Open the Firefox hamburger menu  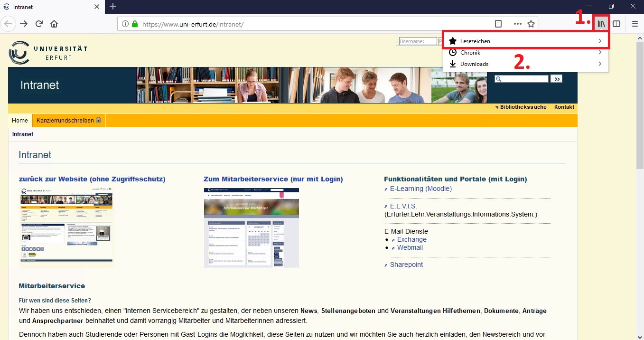tap(635, 24)
